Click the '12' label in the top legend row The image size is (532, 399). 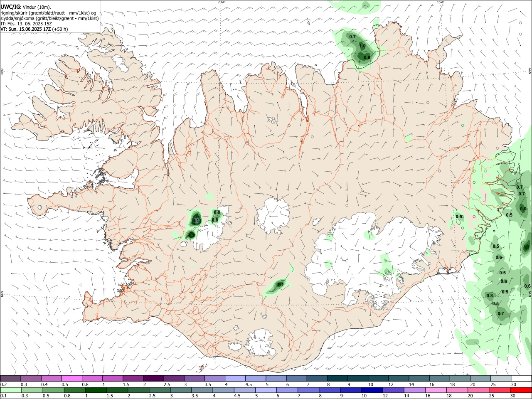pos(391,384)
